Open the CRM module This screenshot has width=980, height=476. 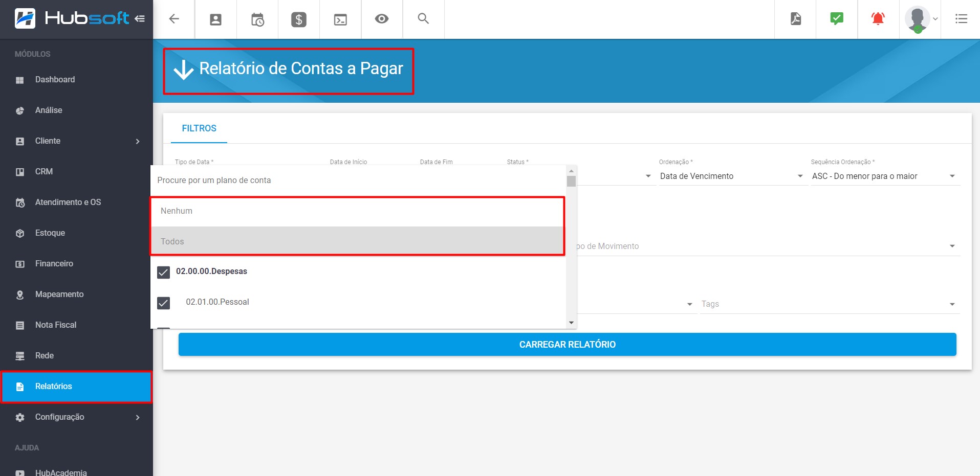coord(77,172)
